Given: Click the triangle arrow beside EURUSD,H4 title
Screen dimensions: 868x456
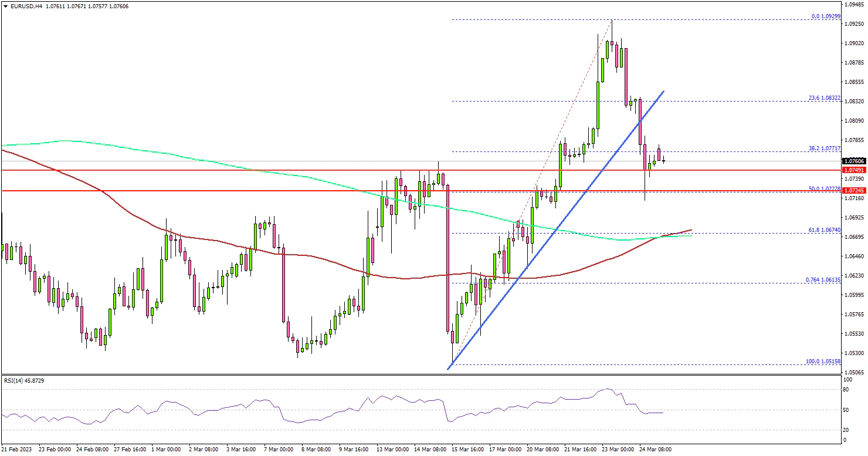Looking at the screenshot, I should pos(5,6).
